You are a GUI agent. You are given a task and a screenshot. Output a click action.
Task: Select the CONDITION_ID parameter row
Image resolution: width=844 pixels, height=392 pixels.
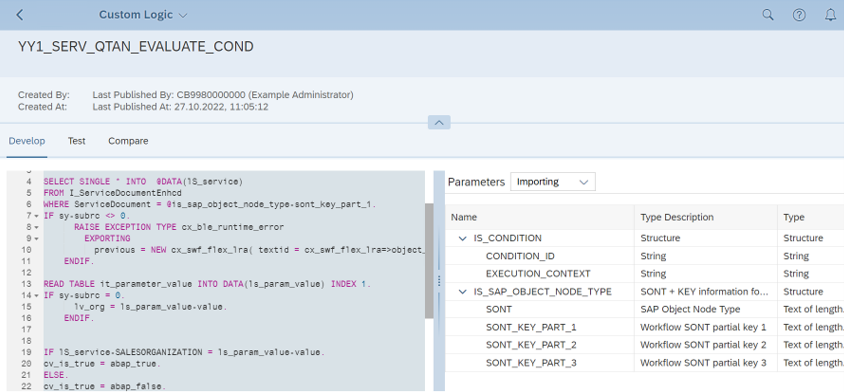tap(644, 256)
